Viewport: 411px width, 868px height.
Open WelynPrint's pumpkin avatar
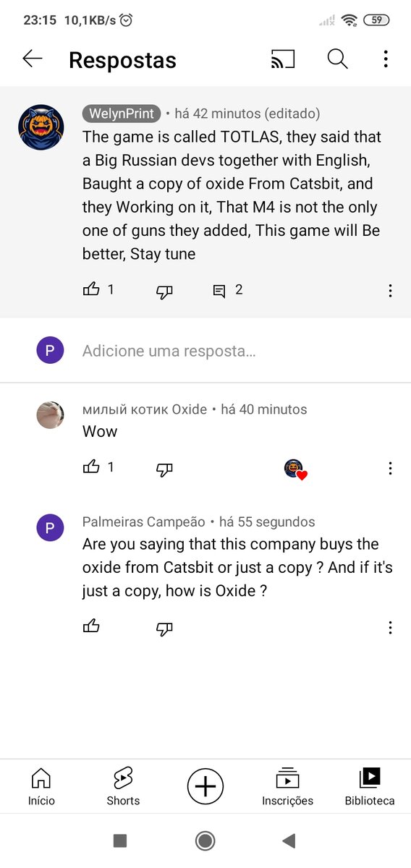point(41,127)
